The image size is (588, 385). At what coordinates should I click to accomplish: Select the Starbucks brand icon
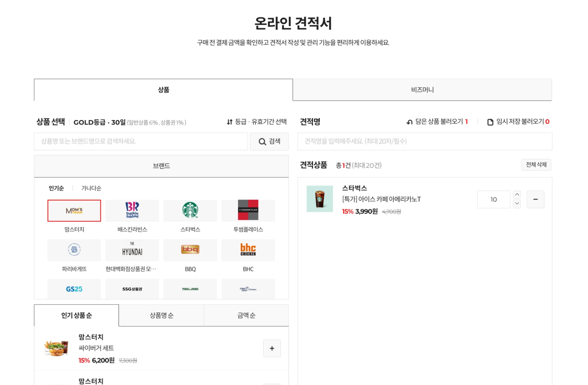coord(190,211)
